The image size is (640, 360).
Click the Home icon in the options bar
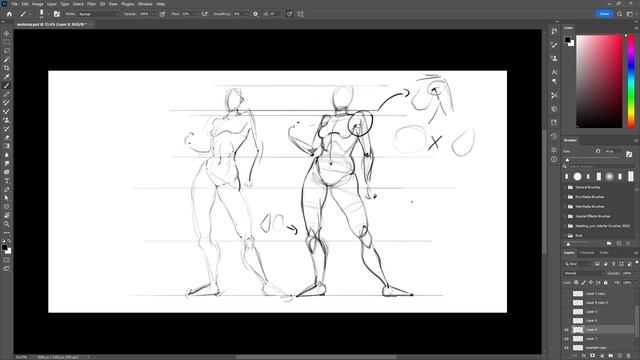pyautogui.click(x=9, y=14)
